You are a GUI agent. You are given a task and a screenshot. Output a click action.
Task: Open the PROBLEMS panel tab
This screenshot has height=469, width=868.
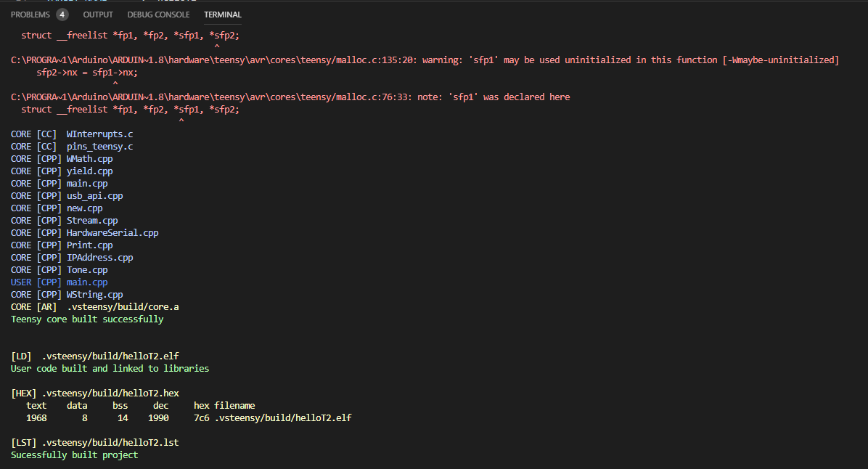coord(29,14)
